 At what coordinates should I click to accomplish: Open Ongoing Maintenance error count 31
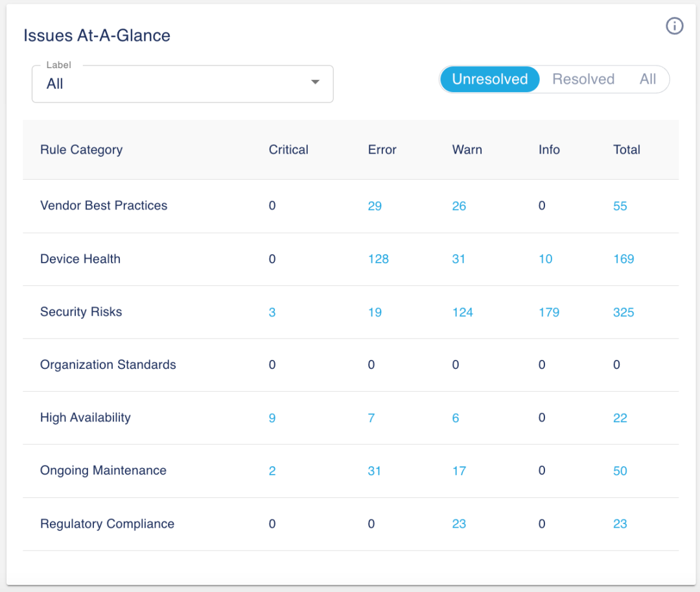point(375,471)
